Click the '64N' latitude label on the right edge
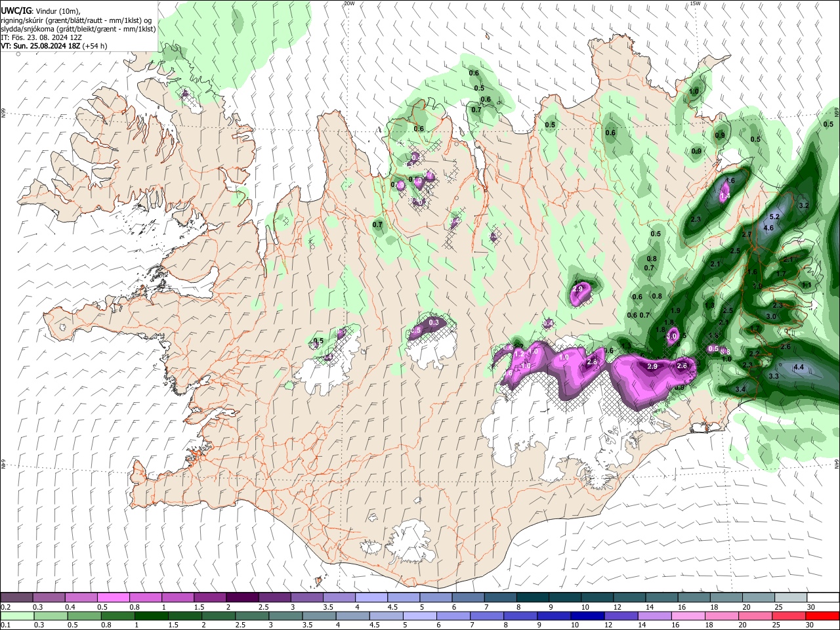This screenshot has width=840, height=630. pyautogui.click(x=837, y=463)
